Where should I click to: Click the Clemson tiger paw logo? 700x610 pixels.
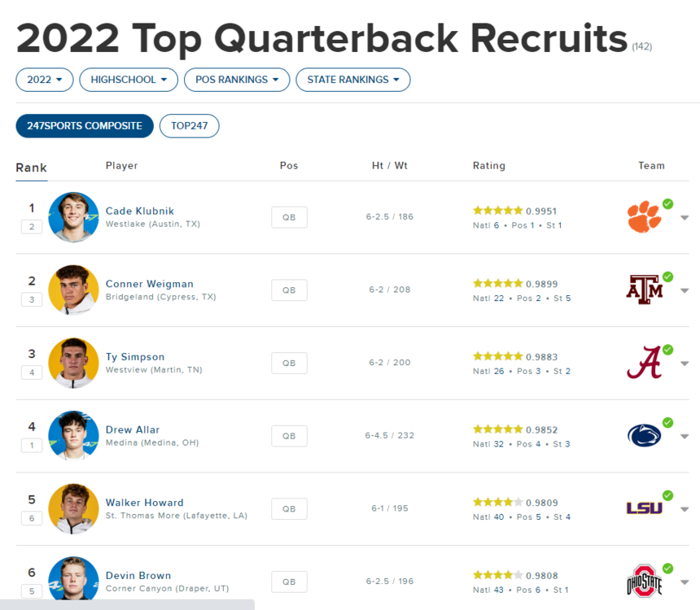point(644,217)
